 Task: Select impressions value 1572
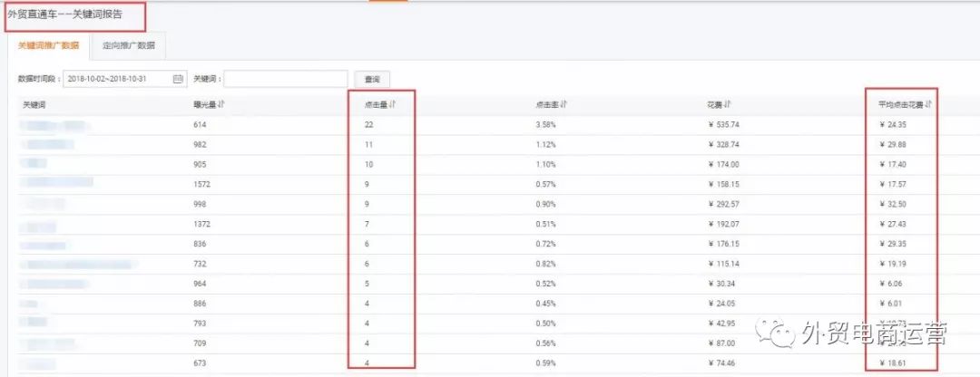pos(201,185)
